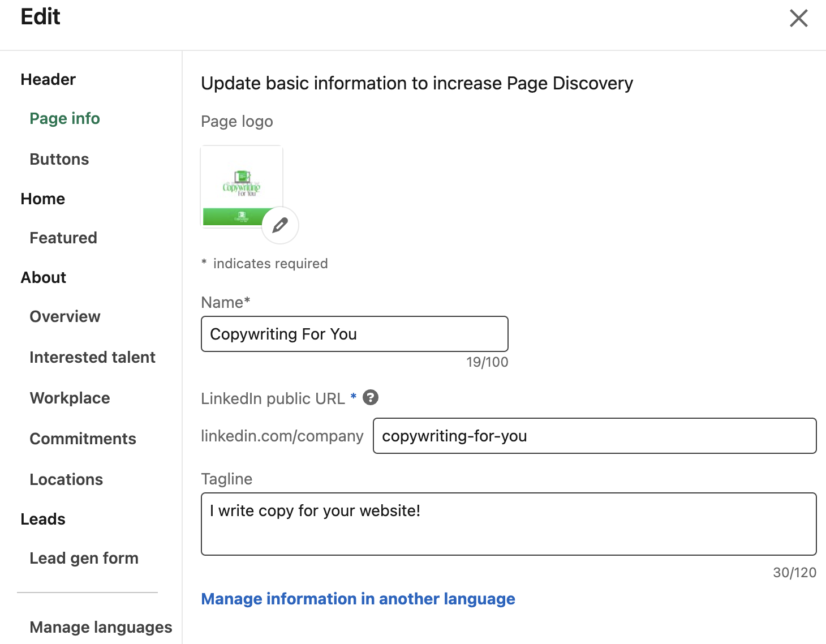Expand the Leads navigation group
The image size is (826, 644).
pos(42,519)
